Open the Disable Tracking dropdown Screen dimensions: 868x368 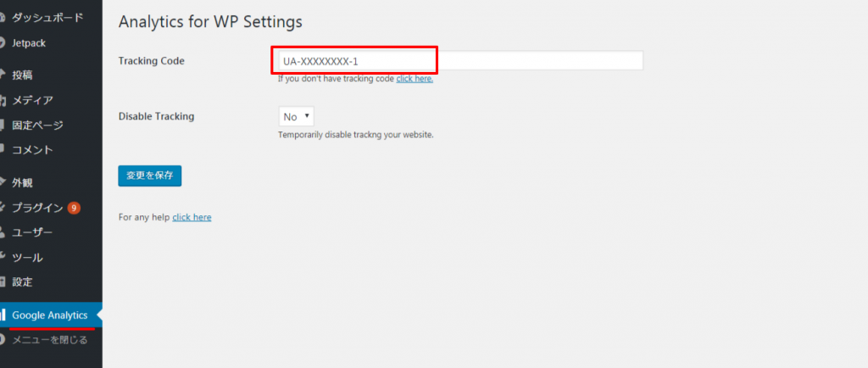(x=296, y=117)
